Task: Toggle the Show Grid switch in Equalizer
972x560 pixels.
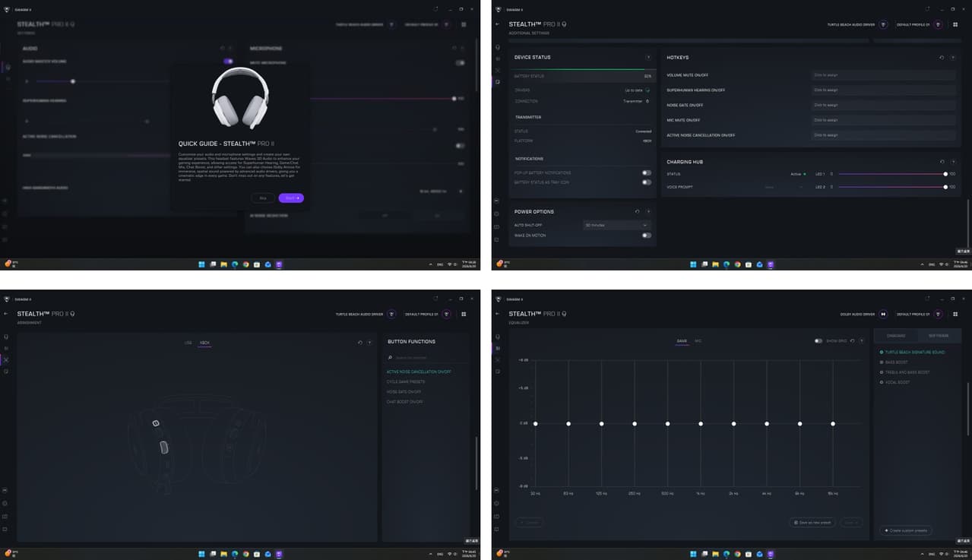Action: tap(818, 340)
